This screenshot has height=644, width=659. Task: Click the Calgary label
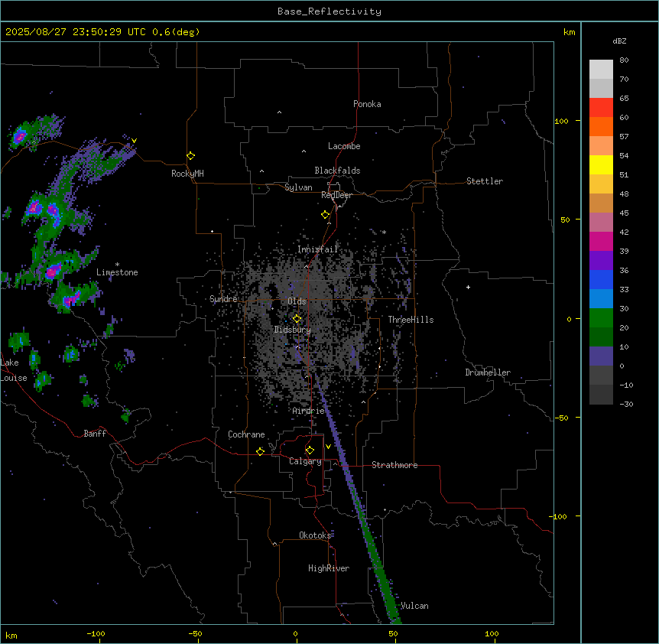pos(306,461)
